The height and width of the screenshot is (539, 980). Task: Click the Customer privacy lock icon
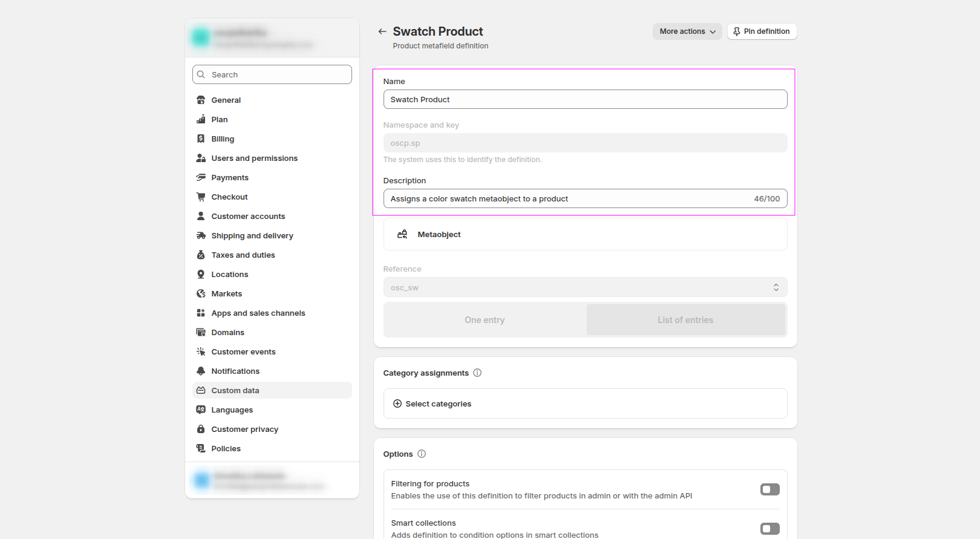click(x=201, y=429)
